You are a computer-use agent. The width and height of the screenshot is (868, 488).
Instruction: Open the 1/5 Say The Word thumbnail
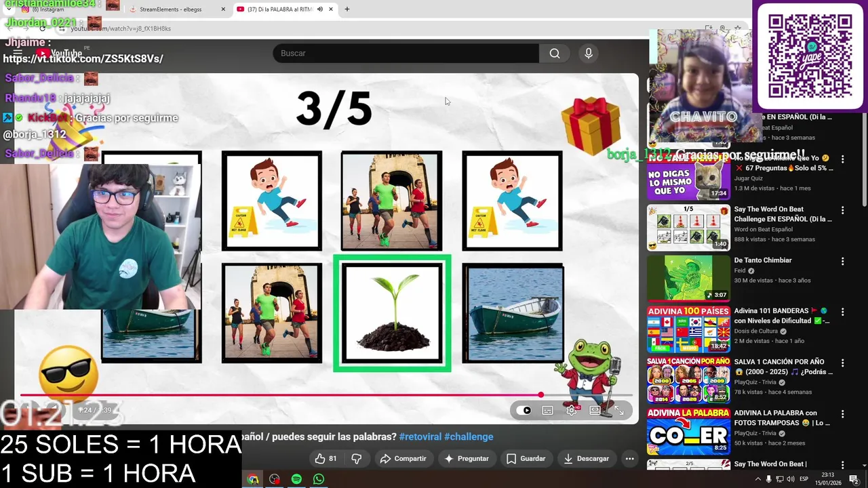coord(688,228)
